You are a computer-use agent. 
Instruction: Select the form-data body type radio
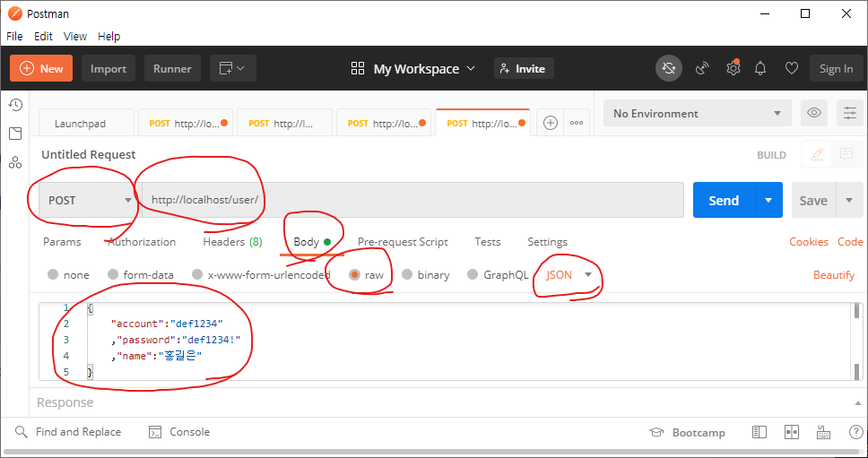(113, 274)
